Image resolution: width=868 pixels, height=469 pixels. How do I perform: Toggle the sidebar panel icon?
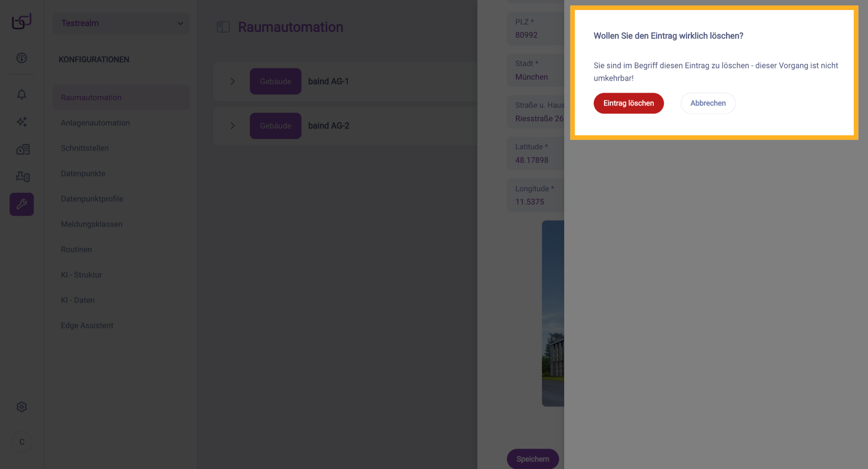223,27
